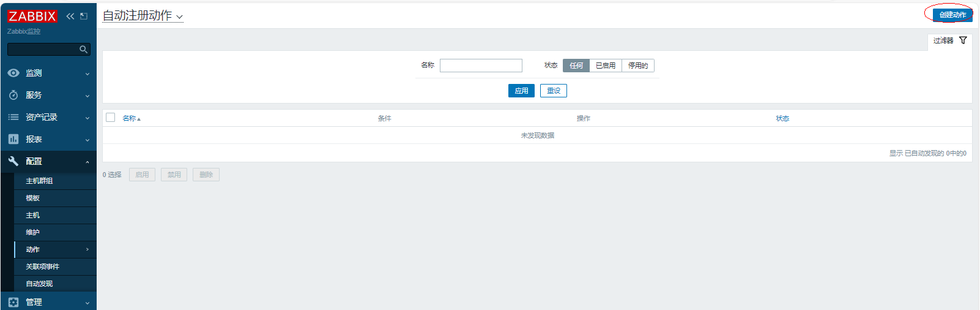980x310 pixels.
Task: Click the 报表 chart icon
Action: coord(13,139)
